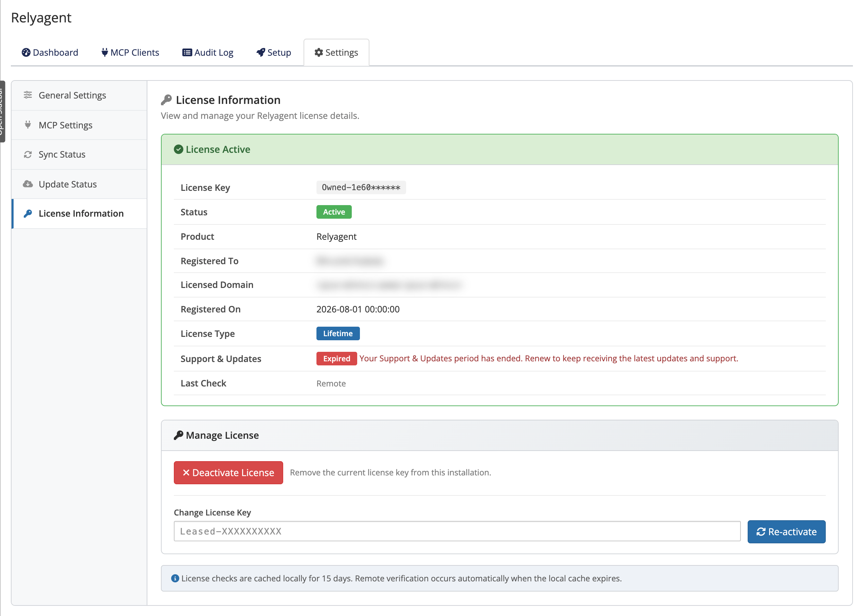Click the Support & Updates expiry warning message
Screen dimensions: 857x616
(x=549, y=358)
